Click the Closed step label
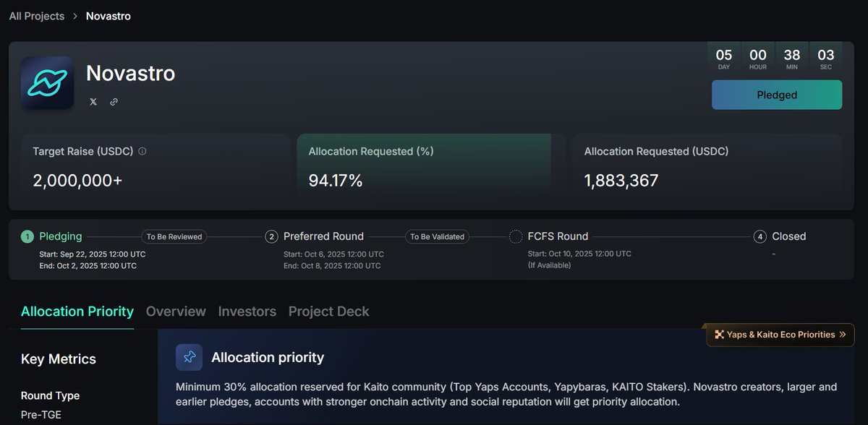 coord(789,236)
